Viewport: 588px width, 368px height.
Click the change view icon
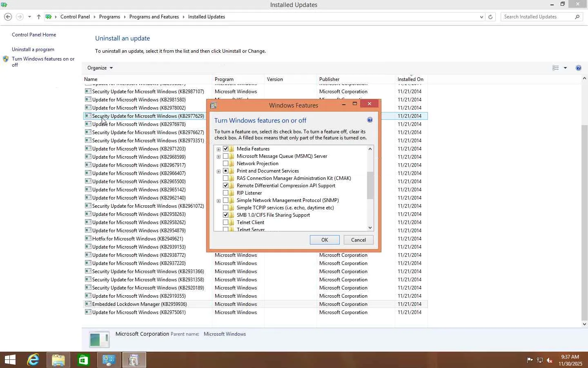pos(556,68)
